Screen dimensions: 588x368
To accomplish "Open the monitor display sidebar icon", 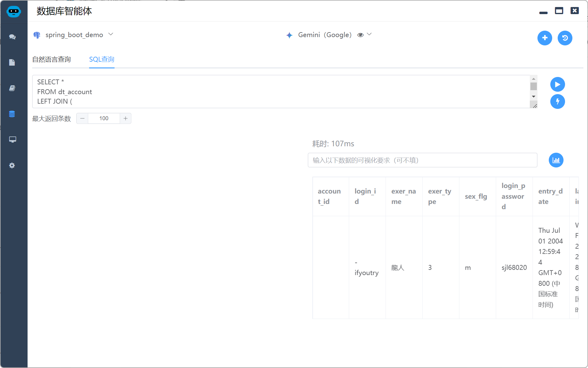I will click(12, 140).
